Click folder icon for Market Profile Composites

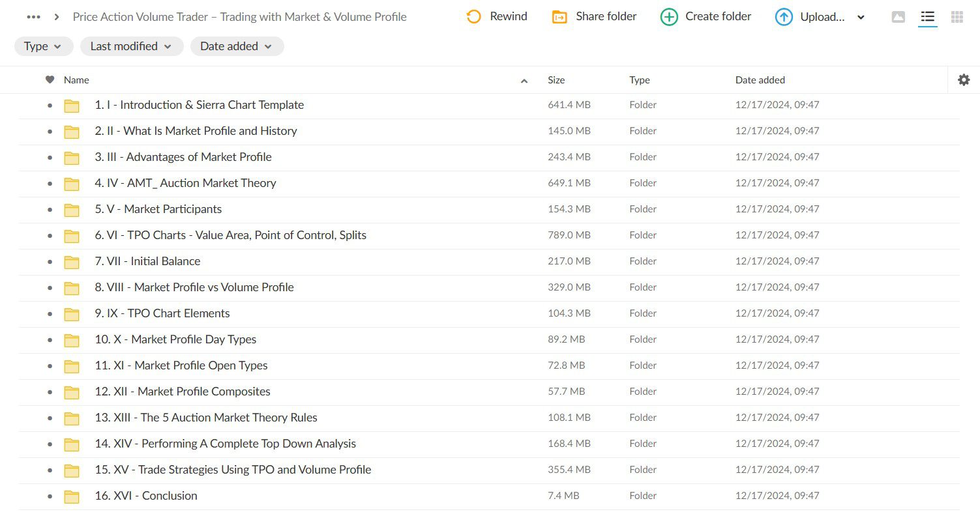72,392
